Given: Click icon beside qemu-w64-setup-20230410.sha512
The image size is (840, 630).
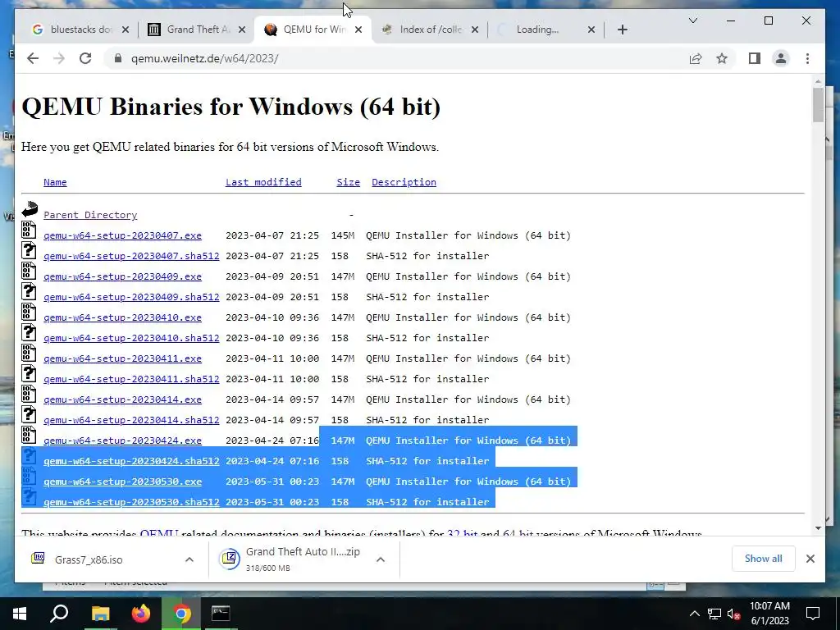Looking at the screenshot, I should click(29, 332).
